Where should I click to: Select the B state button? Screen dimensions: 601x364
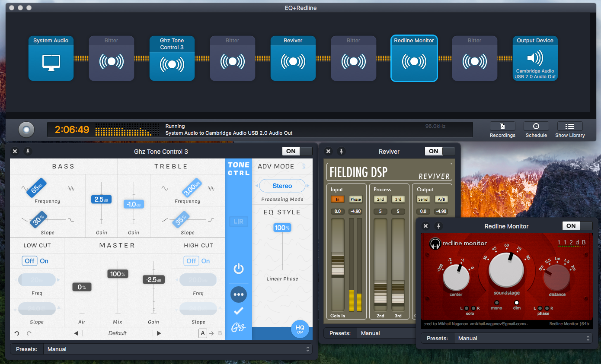pyautogui.click(x=220, y=333)
